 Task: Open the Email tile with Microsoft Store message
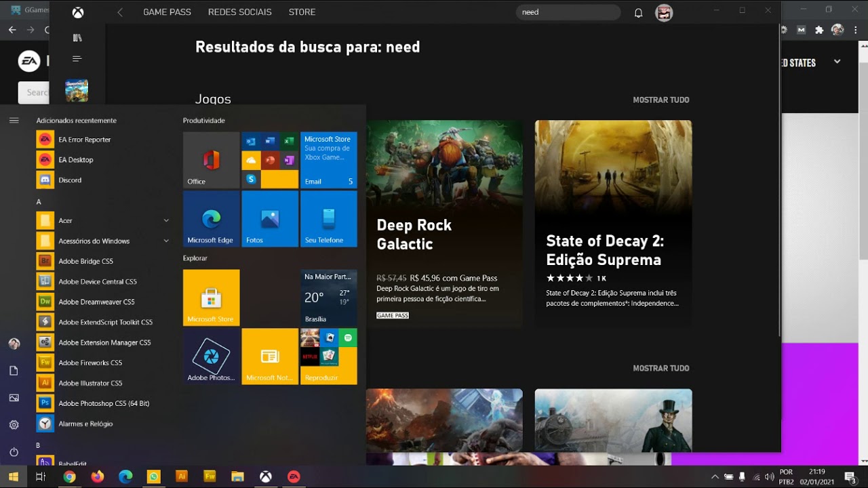pyautogui.click(x=329, y=160)
